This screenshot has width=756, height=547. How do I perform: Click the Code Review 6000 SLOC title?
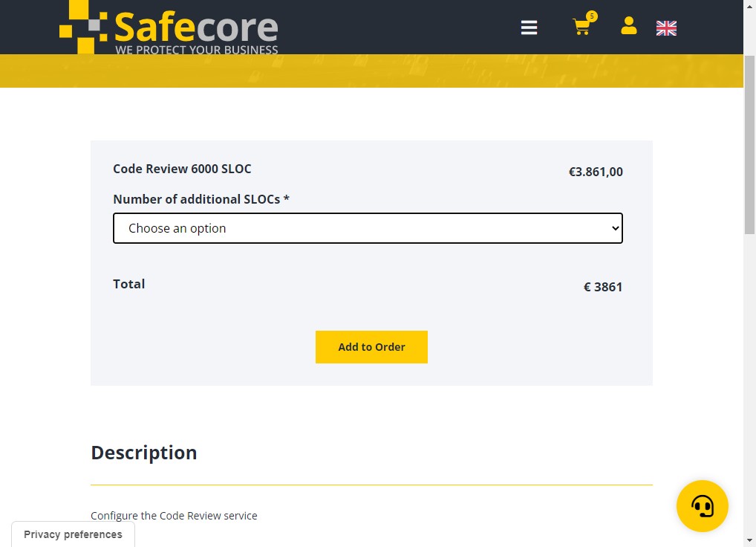click(182, 169)
